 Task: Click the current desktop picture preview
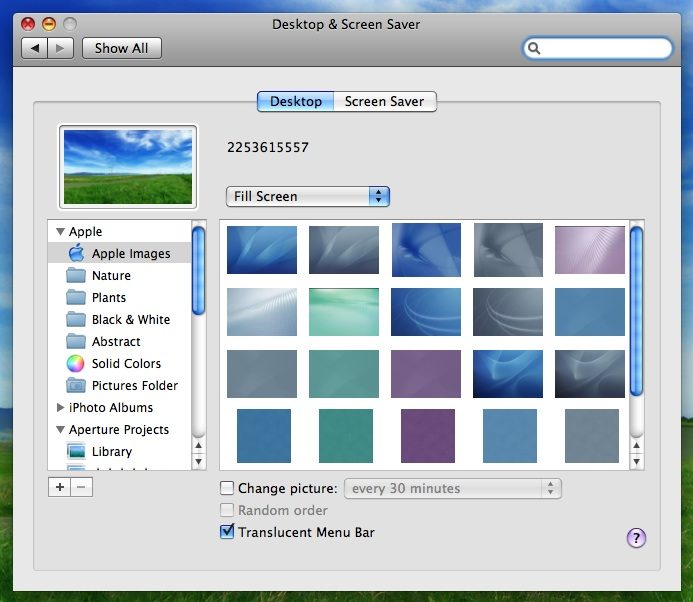(x=128, y=167)
